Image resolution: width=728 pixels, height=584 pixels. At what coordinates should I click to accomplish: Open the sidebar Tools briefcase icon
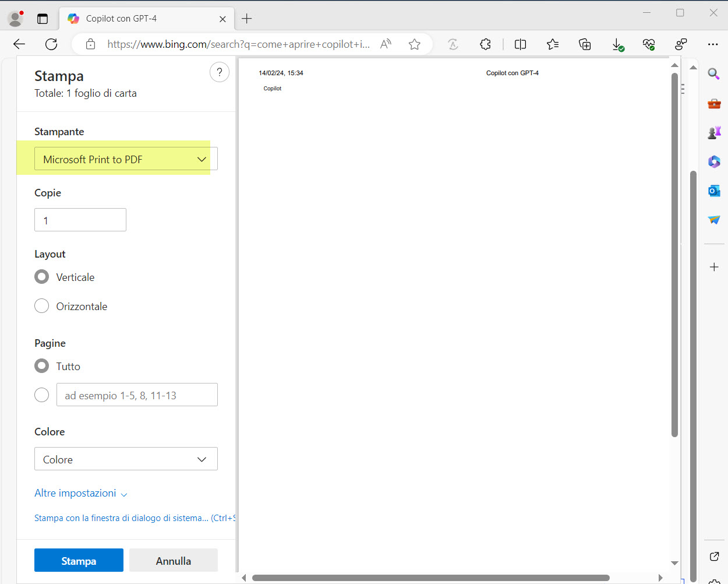coord(714,104)
